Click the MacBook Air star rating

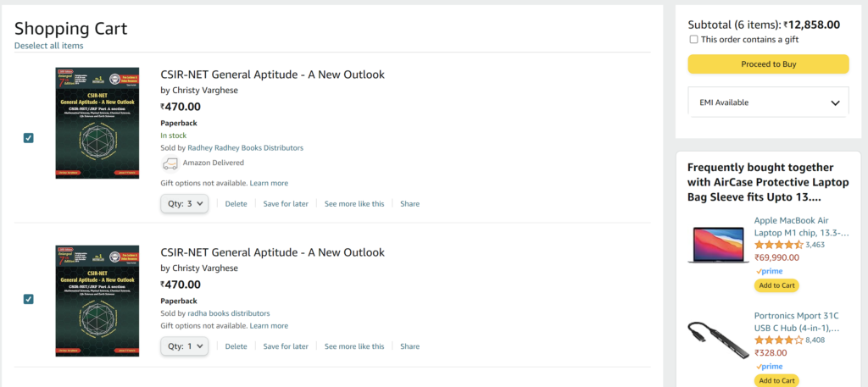[x=778, y=245]
